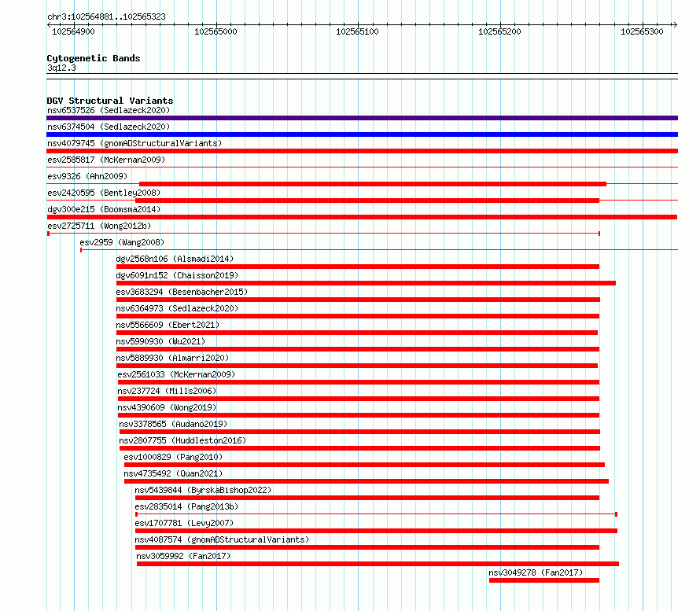This screenshot has height=611, width=700.
Task: Click the nsv6537526 (Sedlazeck2020) label
Action: pos(109,110)
